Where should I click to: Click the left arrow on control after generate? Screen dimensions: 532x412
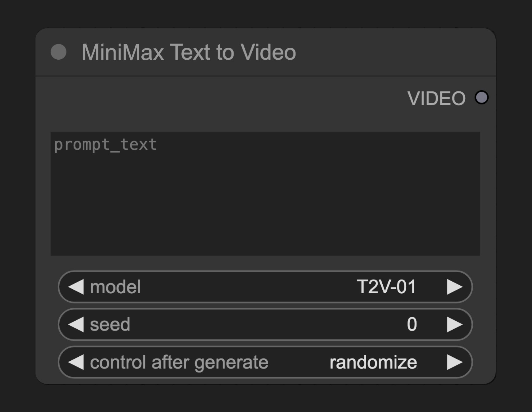[76, 362]
